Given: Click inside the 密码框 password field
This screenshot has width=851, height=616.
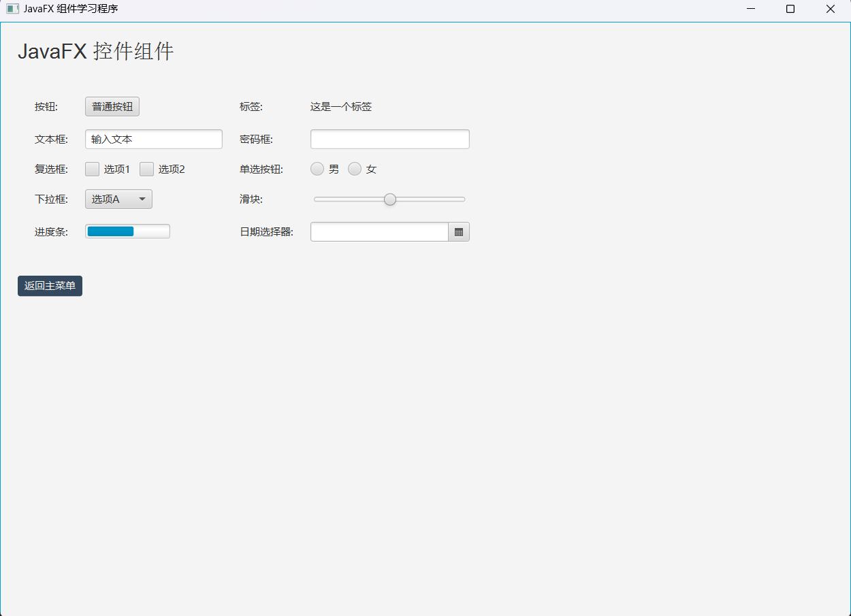Looking at the screenshot, I should click(x=389, y=139).
